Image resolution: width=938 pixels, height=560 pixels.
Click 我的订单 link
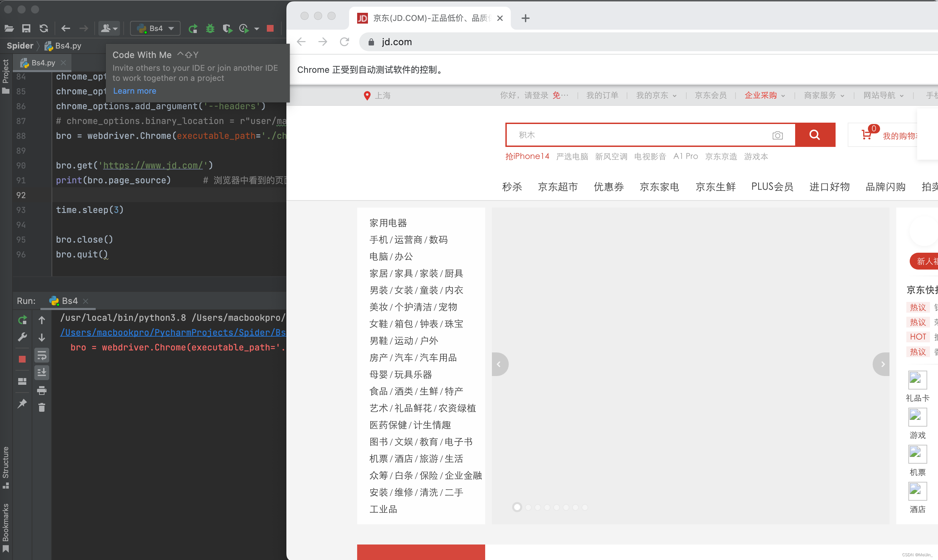[602, 95]
